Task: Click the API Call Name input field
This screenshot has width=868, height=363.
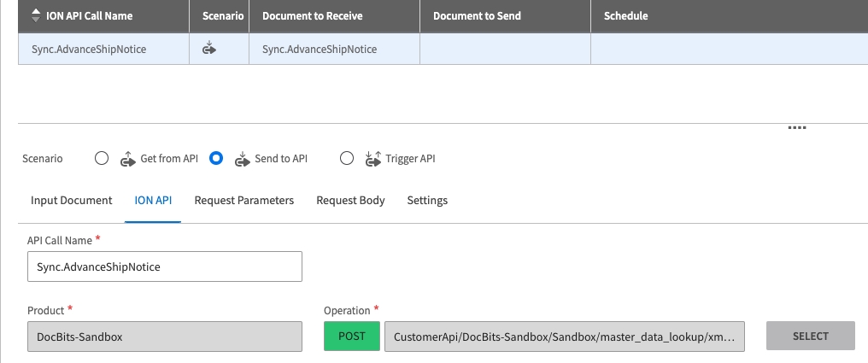Action: point(165,266)
